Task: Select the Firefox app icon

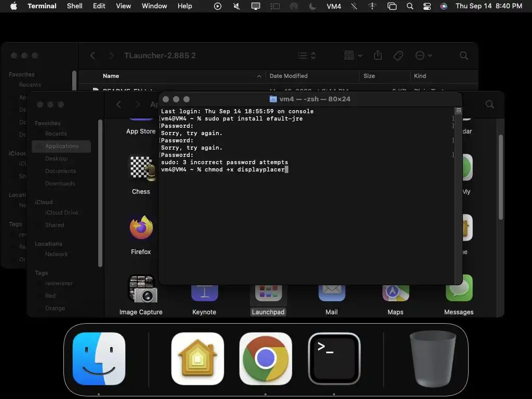Action: point(141,228)
